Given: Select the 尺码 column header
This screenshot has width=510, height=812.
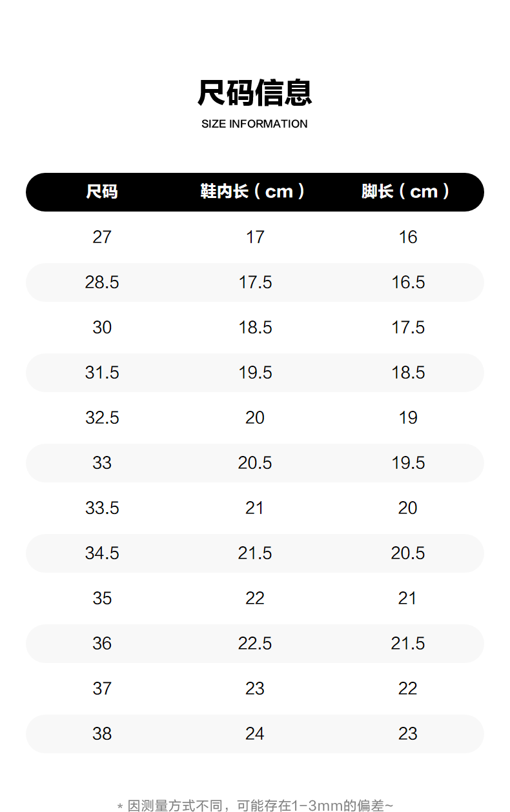Looking at the screenshot, I should click(102, 192).
